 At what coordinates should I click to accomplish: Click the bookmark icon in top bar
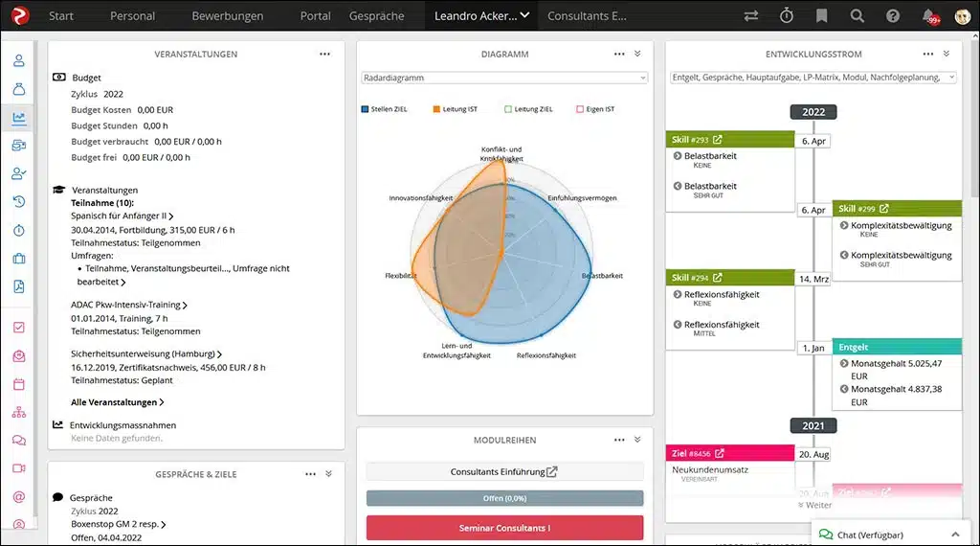822,15
